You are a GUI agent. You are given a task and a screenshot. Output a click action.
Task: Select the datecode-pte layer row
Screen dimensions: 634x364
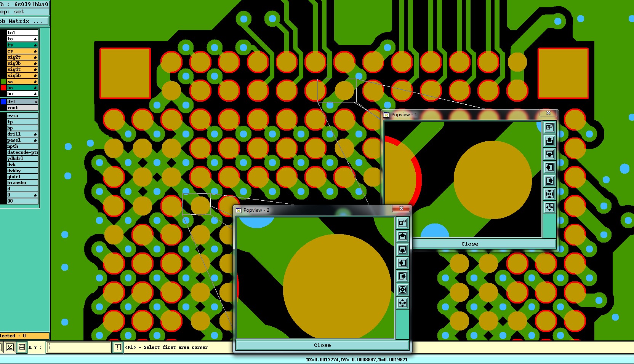22,152
